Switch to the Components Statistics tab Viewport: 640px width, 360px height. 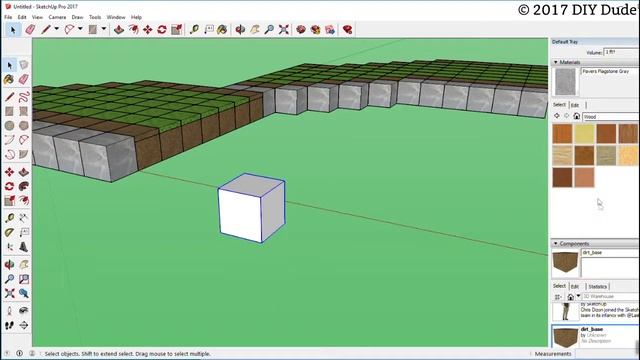pos(598,287)
